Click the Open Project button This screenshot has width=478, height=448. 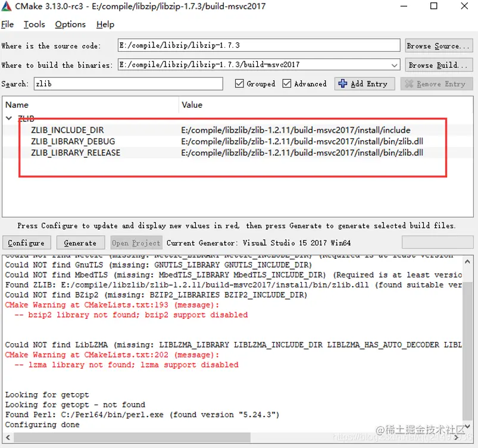point(136,243)
